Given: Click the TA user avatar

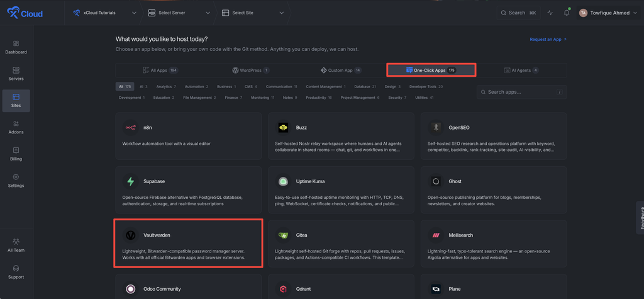Looking at the screenshot, I should coord(583,13).
